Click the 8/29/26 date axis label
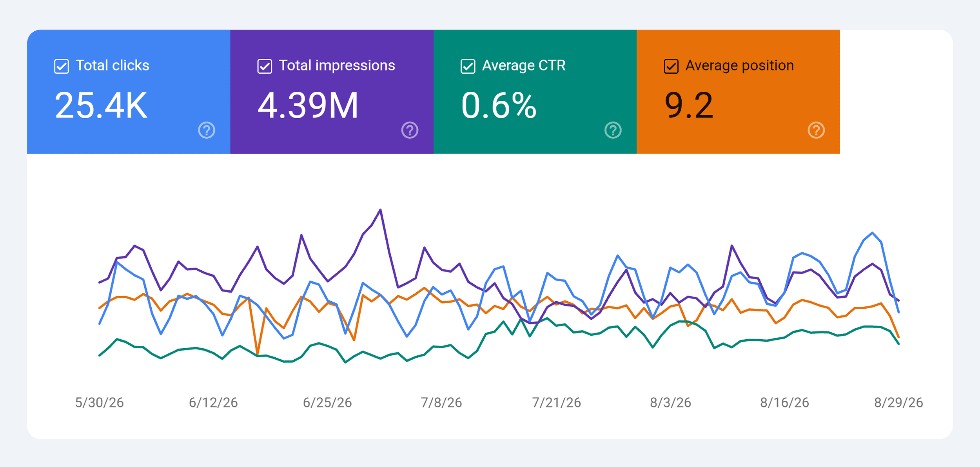Image resolution: width=980 pixels, height=467 pixels. [x=898, y=402]
